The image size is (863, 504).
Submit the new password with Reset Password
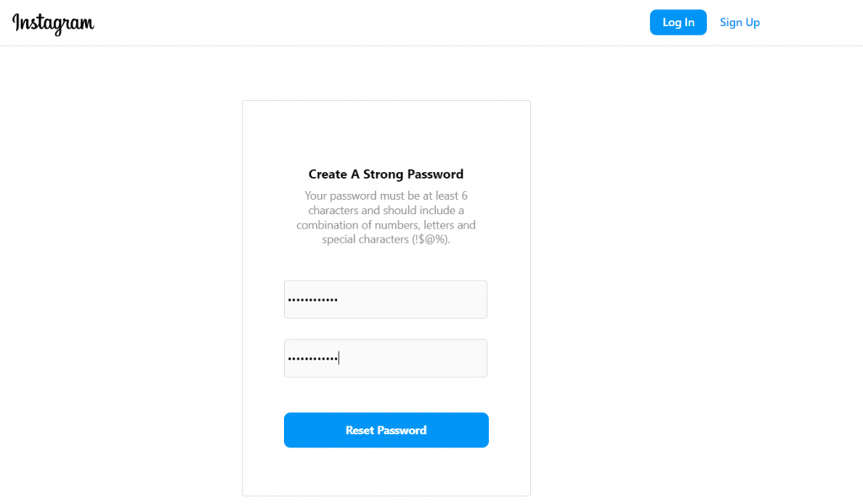click(x=386, y=430)
